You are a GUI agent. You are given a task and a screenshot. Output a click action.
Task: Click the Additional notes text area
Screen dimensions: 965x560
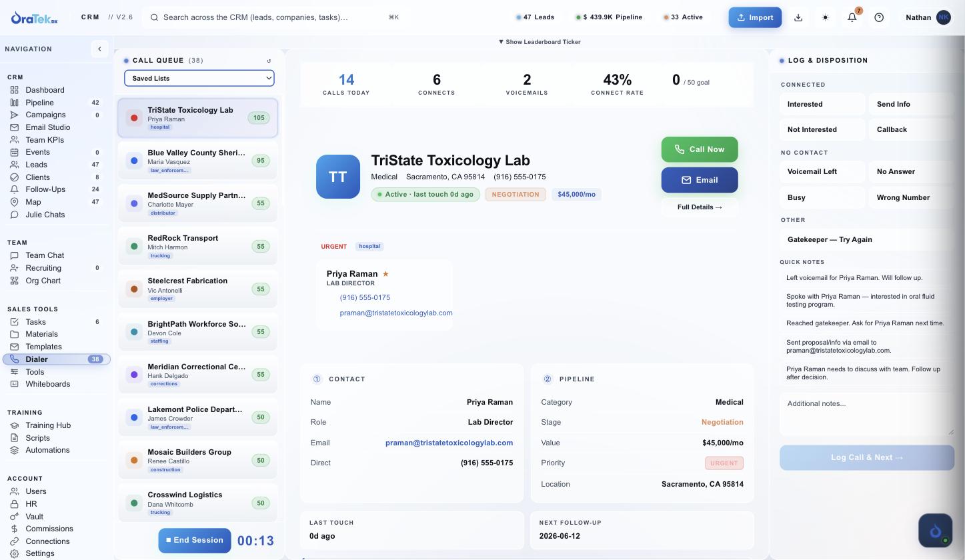pos(867,413)
